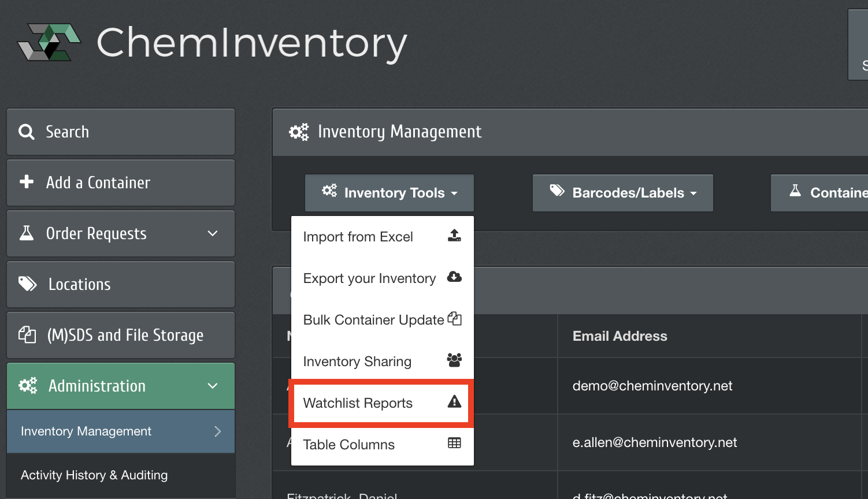This screenshot has height=499, width=868.
Task: Click the documents icon beside (M)SDS and File Storage
Action: [27, 334]
